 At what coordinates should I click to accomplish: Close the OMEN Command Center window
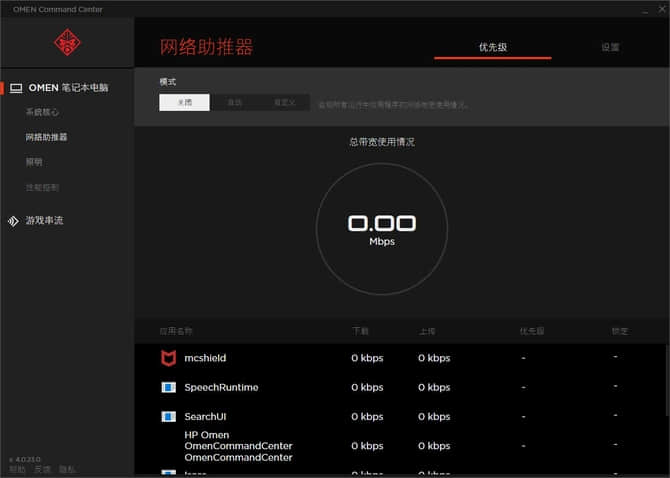[662, 9]
